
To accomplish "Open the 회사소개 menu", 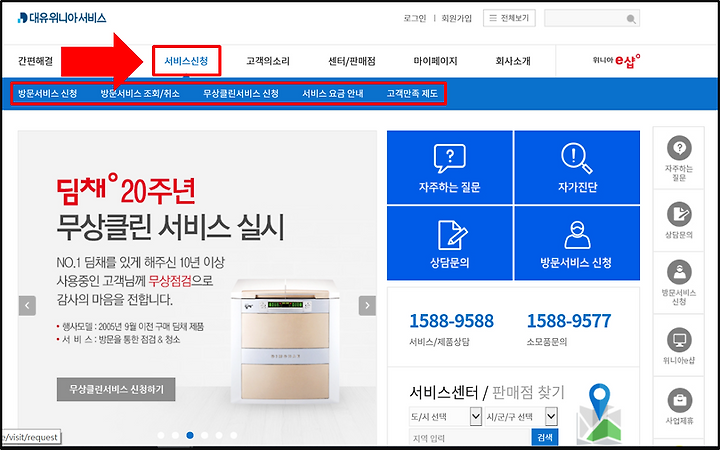I will pos(513,61).
